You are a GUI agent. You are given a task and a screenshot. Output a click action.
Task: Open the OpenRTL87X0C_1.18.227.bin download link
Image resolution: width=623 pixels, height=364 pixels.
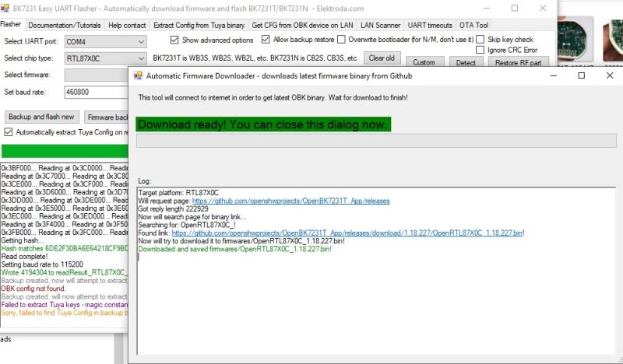[x=347, y=233]
